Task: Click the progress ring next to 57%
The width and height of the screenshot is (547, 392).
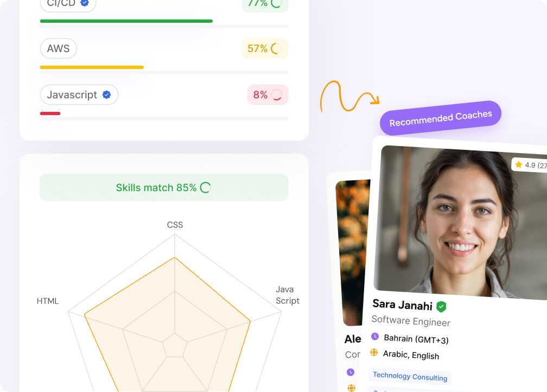Action: [x=275, y=48]
